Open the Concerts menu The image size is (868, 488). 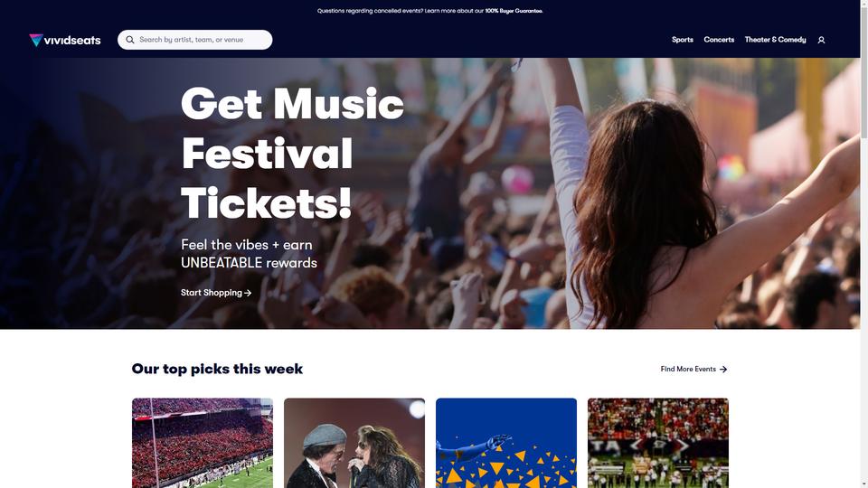pos(719,40)
